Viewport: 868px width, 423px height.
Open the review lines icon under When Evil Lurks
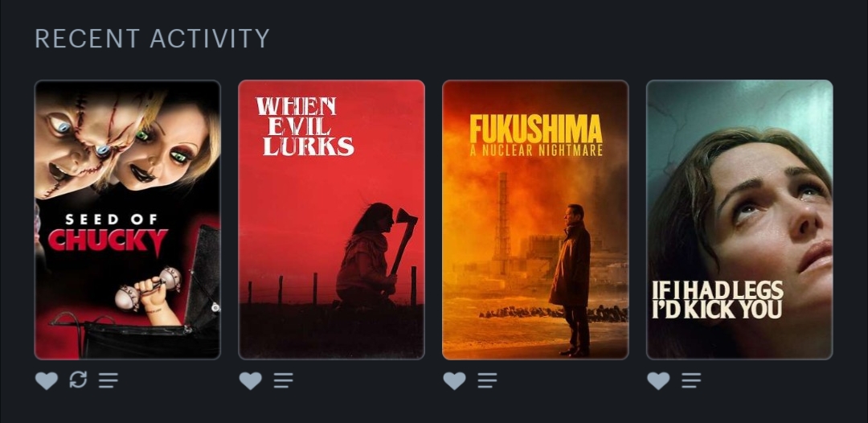pos(284,380)
